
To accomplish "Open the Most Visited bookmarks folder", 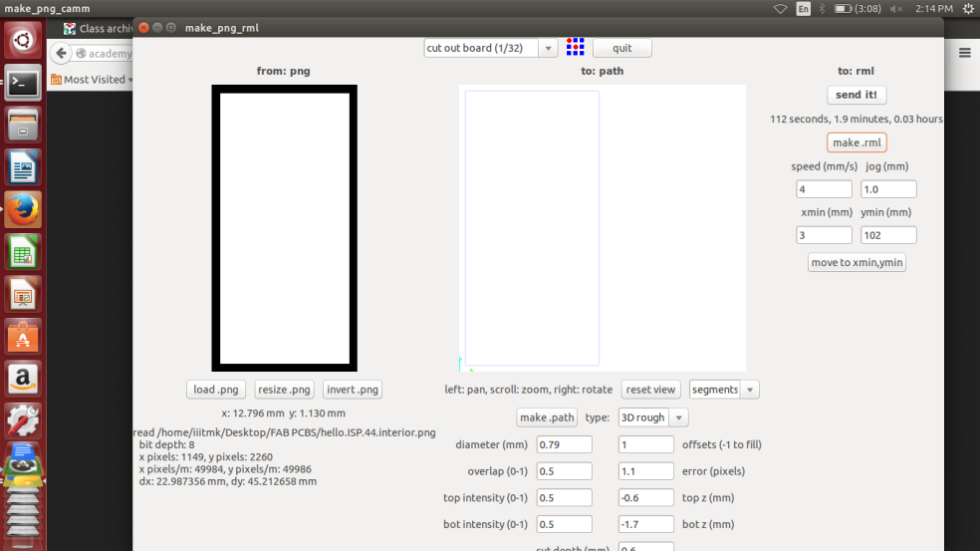I will (92, 80).
